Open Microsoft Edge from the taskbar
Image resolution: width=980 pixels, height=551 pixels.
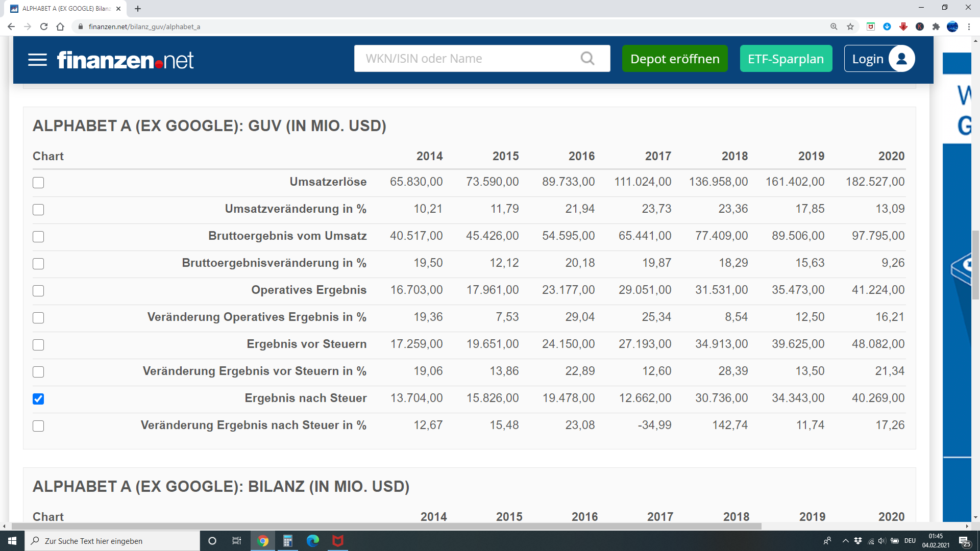pyautogui.click(x=312, y=541)
